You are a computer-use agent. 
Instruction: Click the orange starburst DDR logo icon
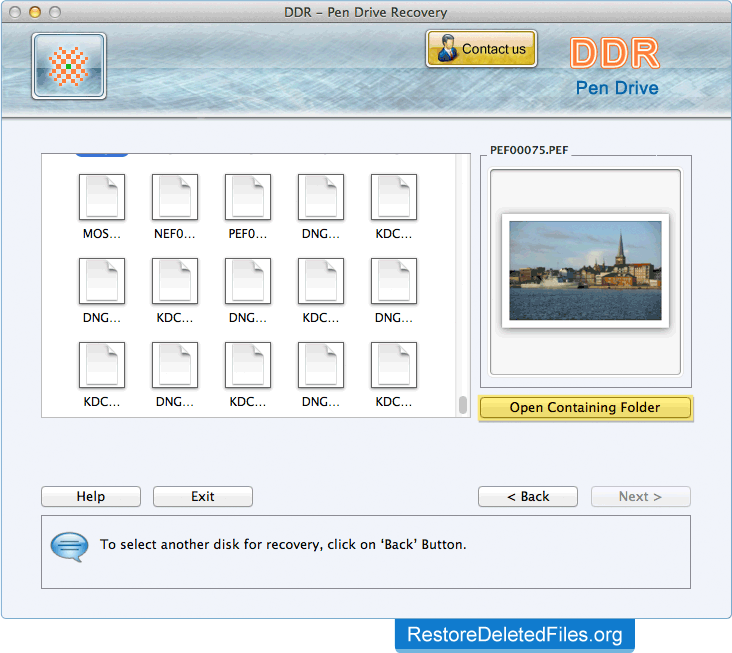69,66
